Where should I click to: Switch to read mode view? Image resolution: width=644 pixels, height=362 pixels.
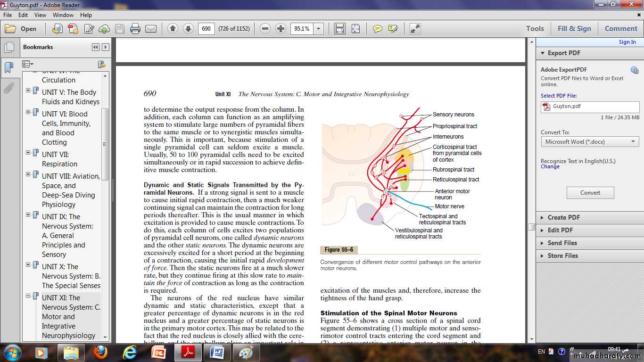(x=415, y=29)
